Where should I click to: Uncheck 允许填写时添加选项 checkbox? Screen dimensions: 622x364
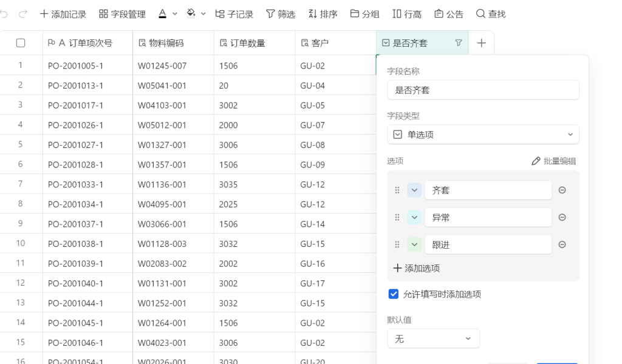click(394, 294)
